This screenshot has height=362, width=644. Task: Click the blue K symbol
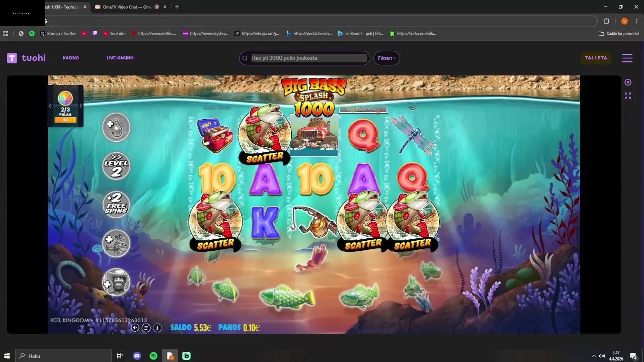[x=265, y=222]
